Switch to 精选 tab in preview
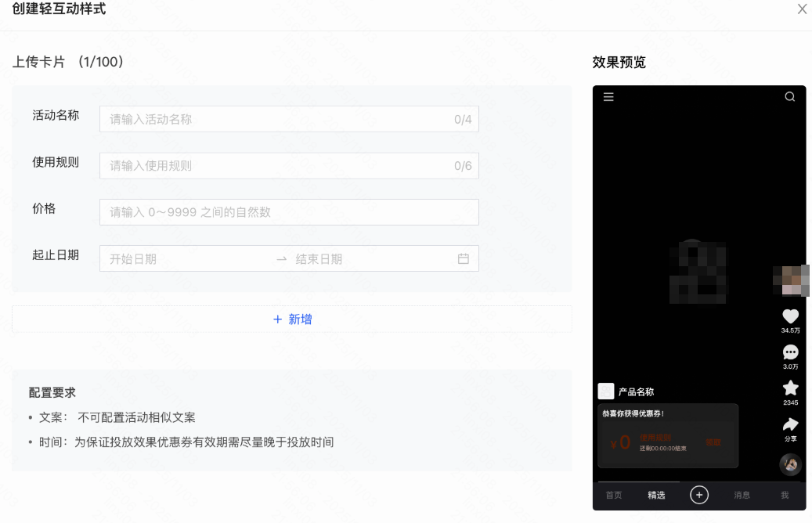Viewport: 812px width, 523px height. (656, 495)
